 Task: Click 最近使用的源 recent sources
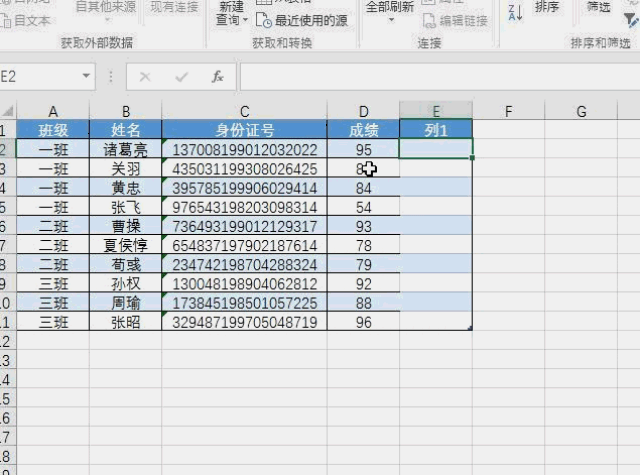pyautogui.click(x=302, y=20)
